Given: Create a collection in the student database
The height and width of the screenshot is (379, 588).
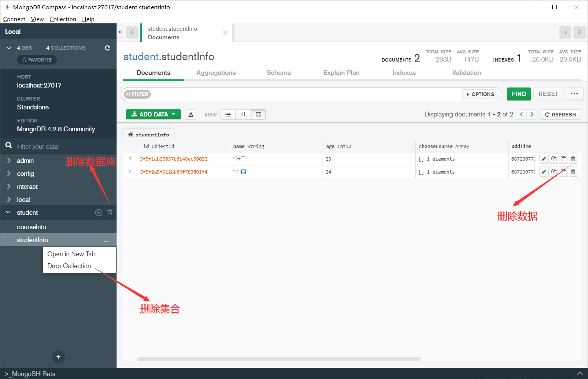Looking at the screenshot, I should click(x=99, y=212).
